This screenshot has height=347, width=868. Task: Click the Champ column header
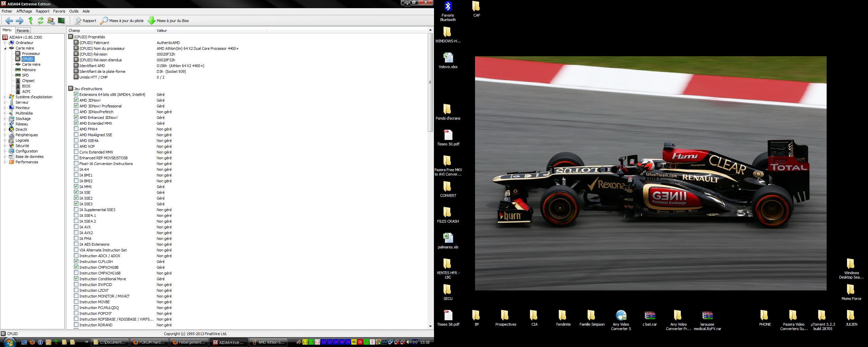pos(111,30)
